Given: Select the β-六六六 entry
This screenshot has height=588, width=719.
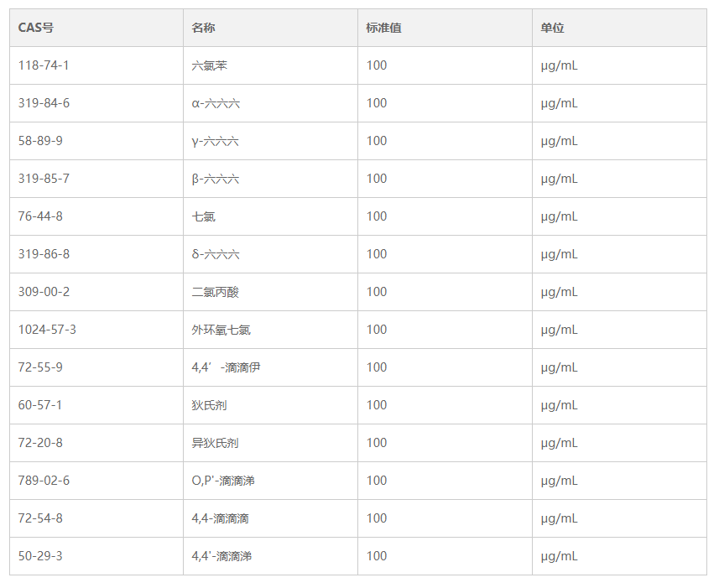Looking at the screenshot, I should coord(216,179).
